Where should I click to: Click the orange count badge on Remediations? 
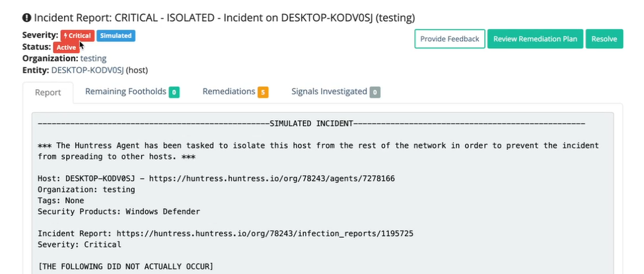point(263,92)
